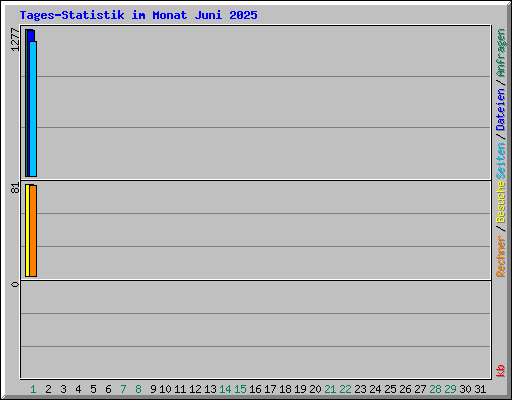This screenshot has height=400, width=512.
Task: Click the dark blue Dateien bar top for day 1
Action: pyautogui.click(x=31, y=36)
